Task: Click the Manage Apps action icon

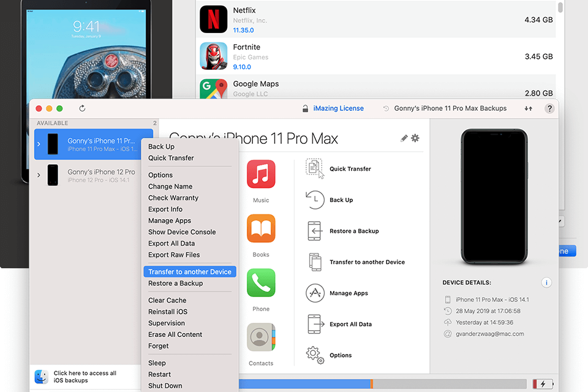Action: pos(315,293)
